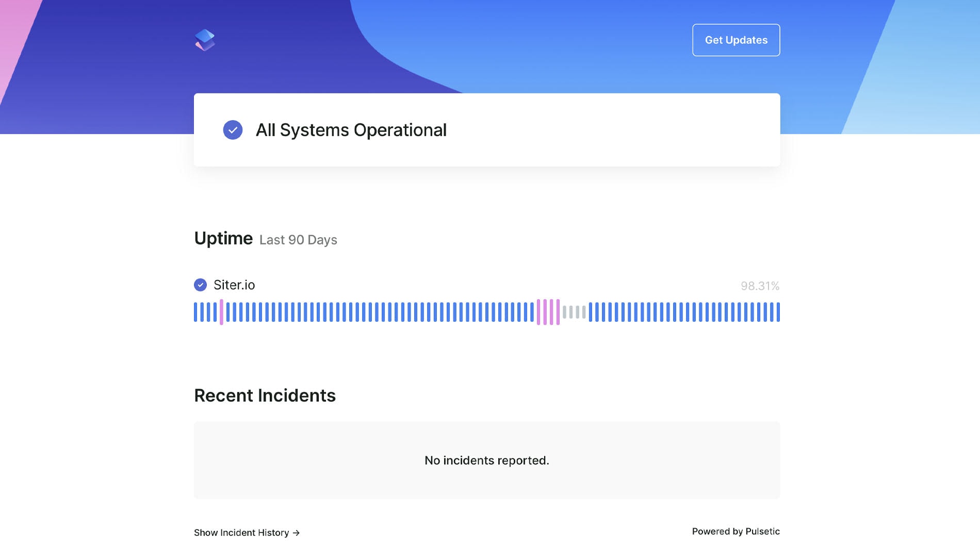980x555 pixels.
Task: Click the All Systems Operational checkmark icon
Action: tap(233, 130)
